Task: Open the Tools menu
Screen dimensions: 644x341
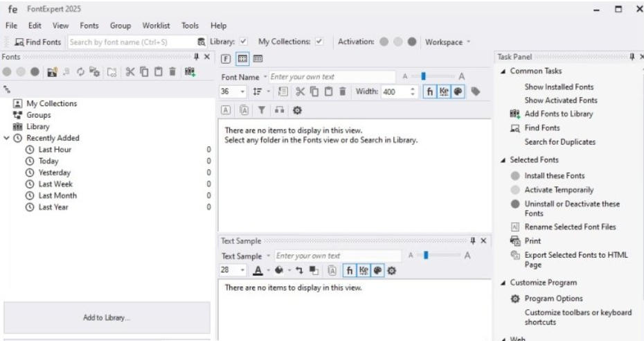Action: click(x=190, y=26)
